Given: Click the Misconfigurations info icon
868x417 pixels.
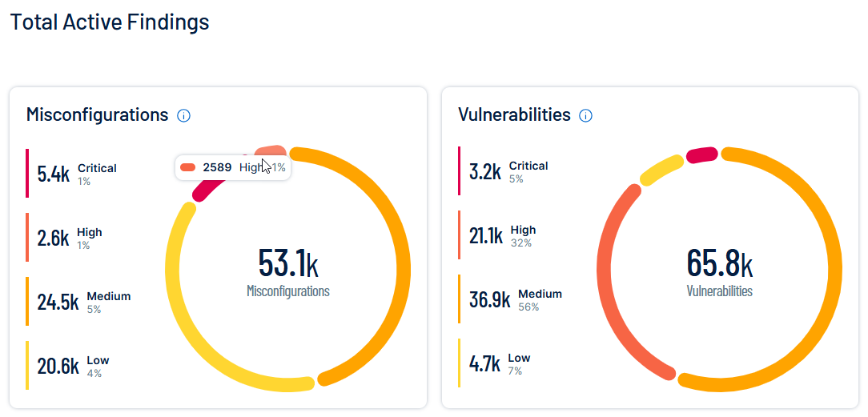Looking at the screenshot, I should tap(183, 115).
